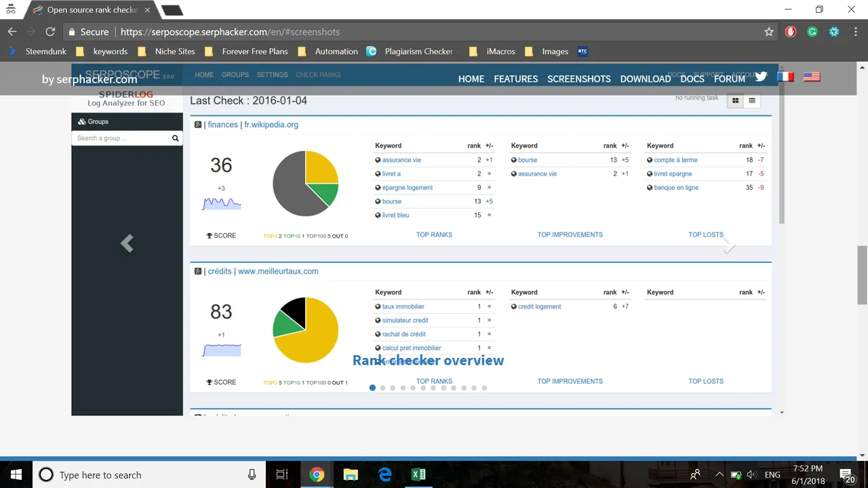Open the Twitter link in site header

pyautogui.click(x=761, y=77)
